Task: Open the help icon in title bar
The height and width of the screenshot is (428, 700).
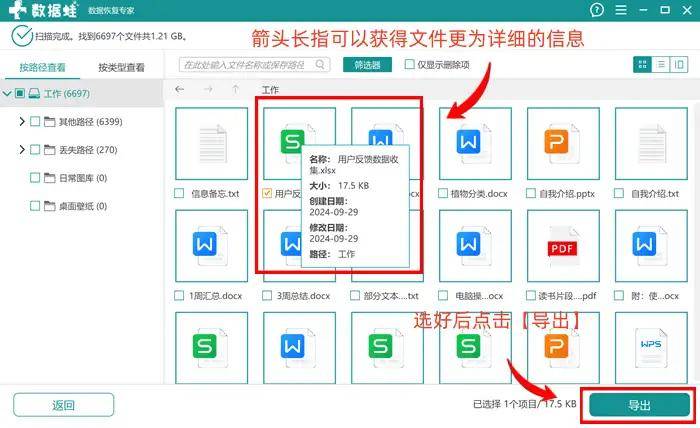Action: 597,10
